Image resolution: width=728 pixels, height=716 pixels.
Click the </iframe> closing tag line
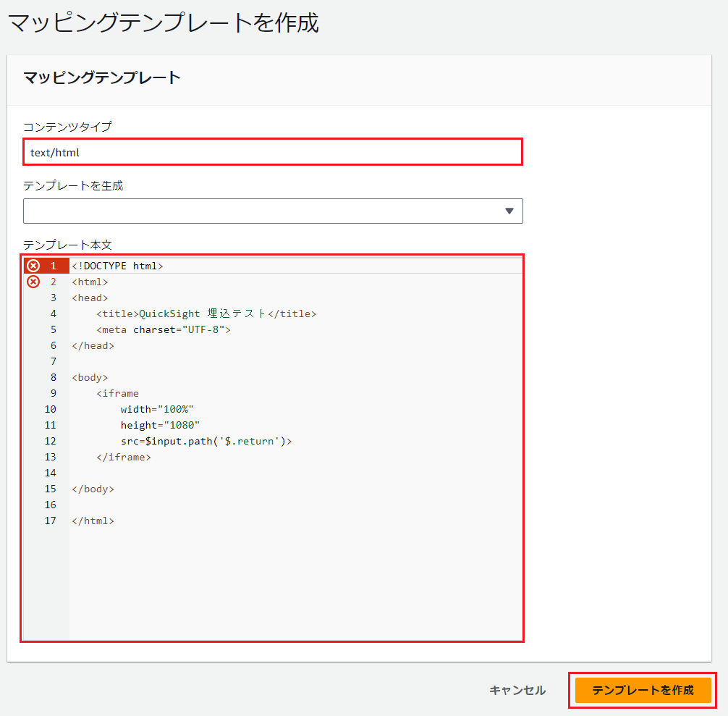pos(124,457)
